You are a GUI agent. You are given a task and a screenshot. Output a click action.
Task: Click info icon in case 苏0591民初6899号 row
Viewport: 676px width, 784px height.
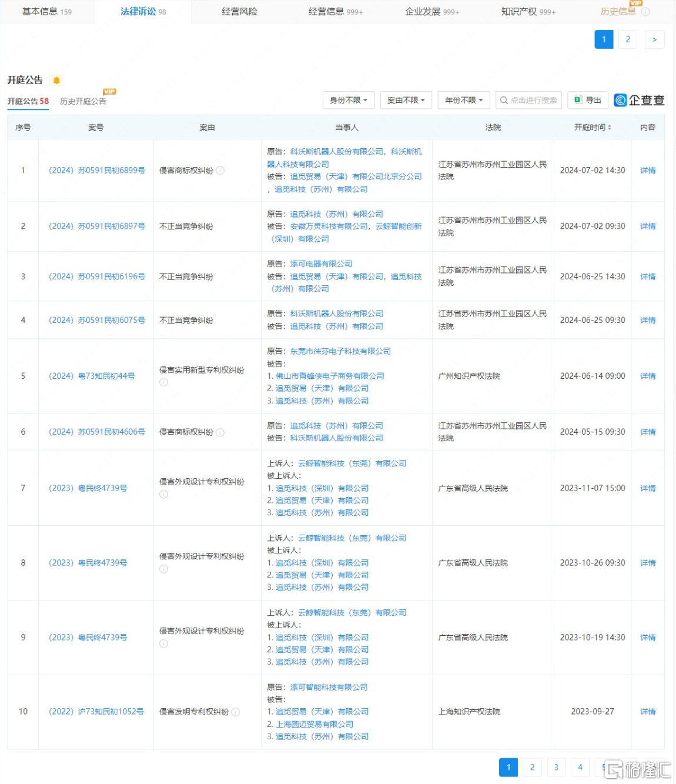(x=220, y=171)
